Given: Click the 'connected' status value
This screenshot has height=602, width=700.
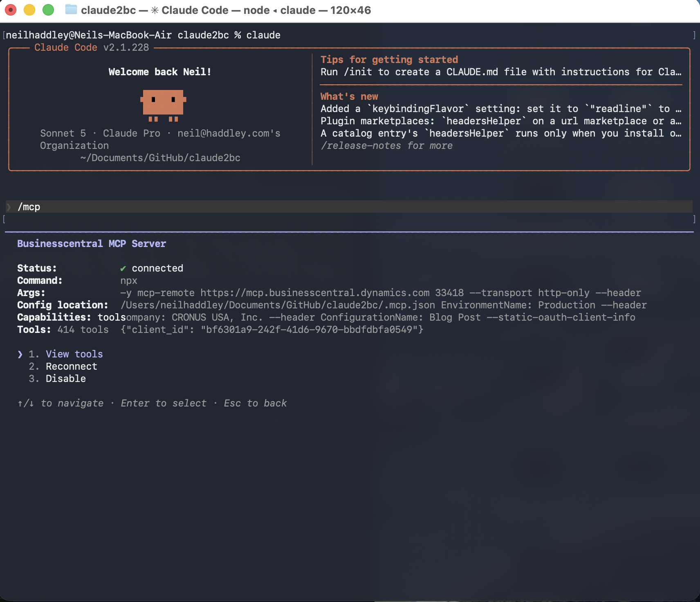Looking at the screenshot, I should click(157, 268).
